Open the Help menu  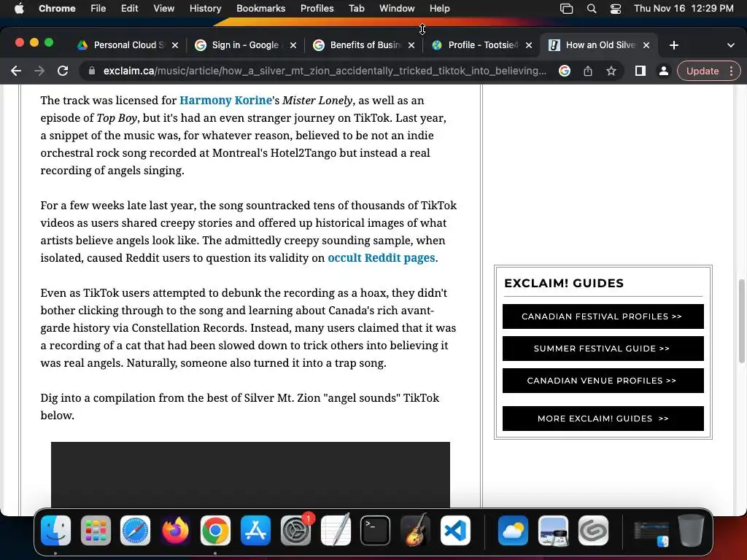coord(439,9)
